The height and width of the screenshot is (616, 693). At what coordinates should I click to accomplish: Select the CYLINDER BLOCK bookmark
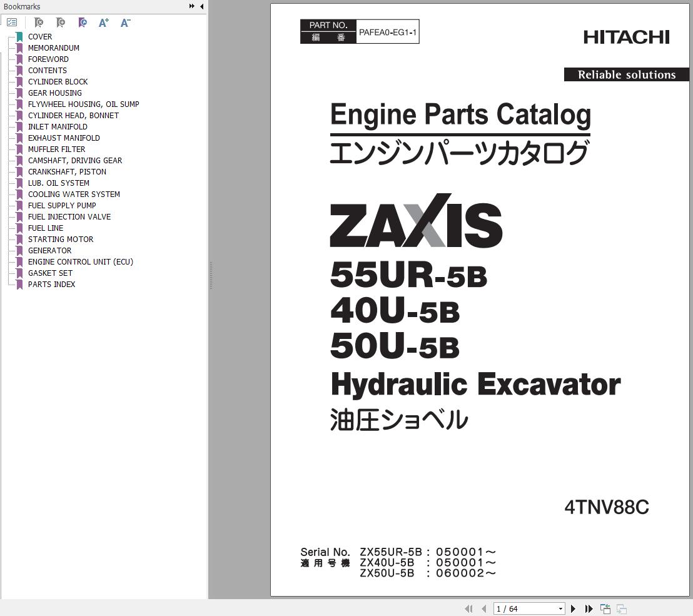tap(58, 81)
